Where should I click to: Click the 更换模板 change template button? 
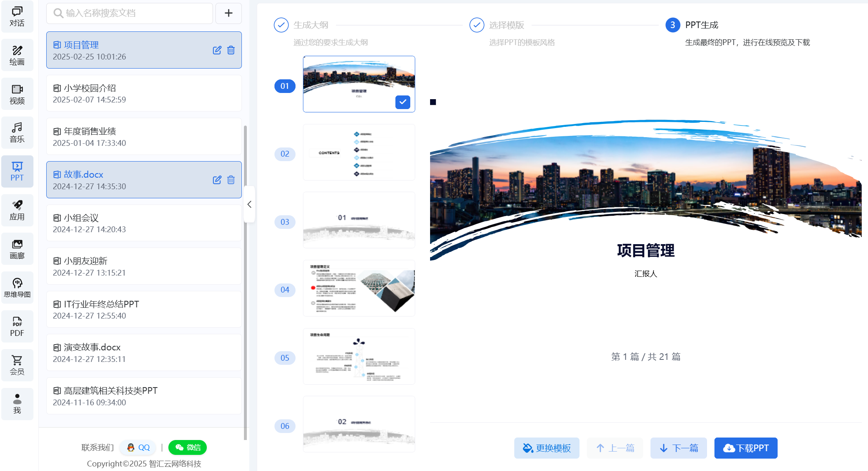[546, 448]
